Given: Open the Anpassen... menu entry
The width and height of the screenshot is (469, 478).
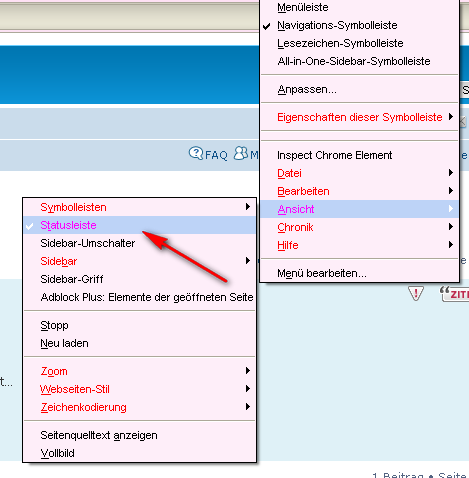Looking at the screenshot, I should tap(359, 89).
